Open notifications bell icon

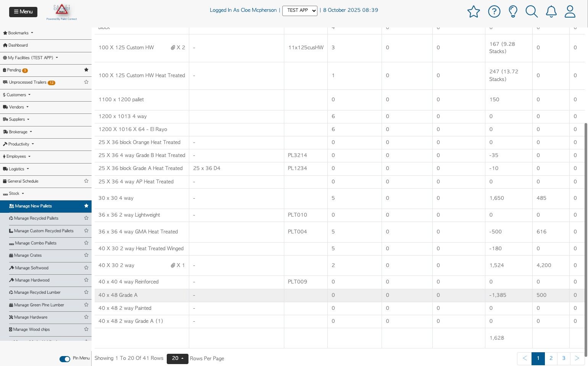pos(551,11)
